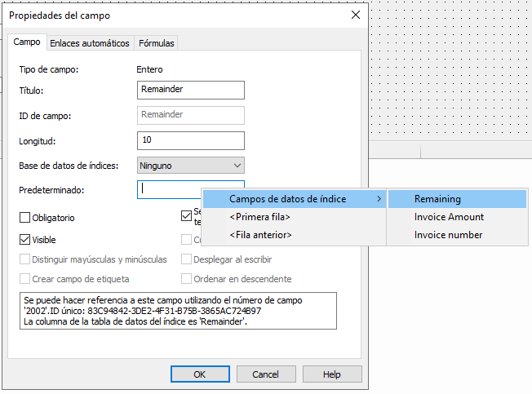The image size is (532, 394).
Task: Expand Campos de datos de índice submenu
Action: (x=295, y=199)
